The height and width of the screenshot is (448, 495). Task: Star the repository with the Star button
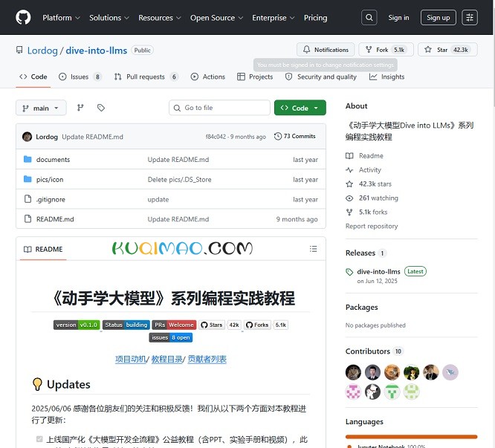447,50
